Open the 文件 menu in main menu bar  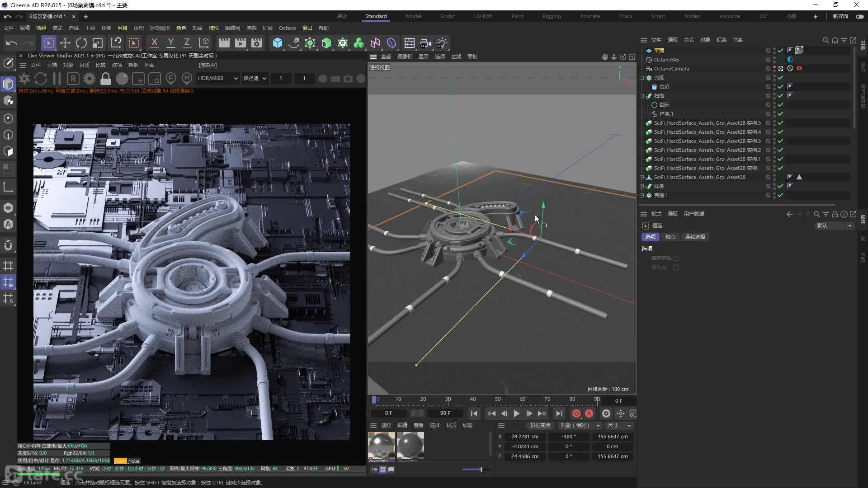click(9, 28)
